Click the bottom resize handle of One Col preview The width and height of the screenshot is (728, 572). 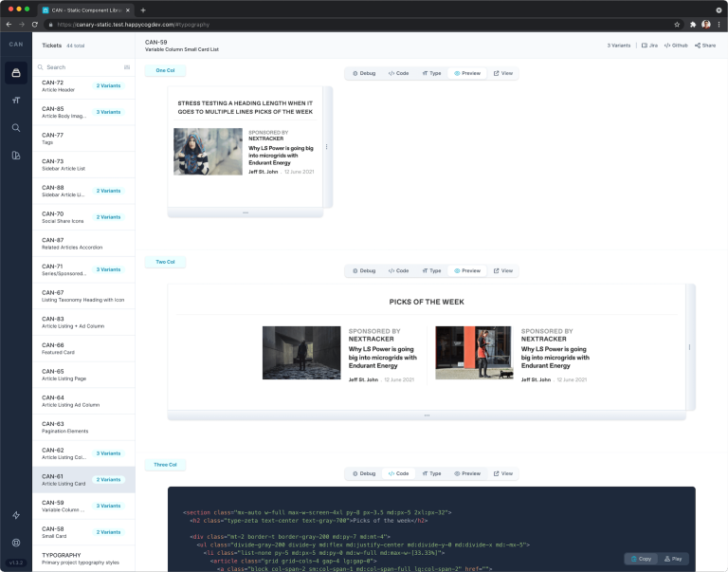(246, 212)
